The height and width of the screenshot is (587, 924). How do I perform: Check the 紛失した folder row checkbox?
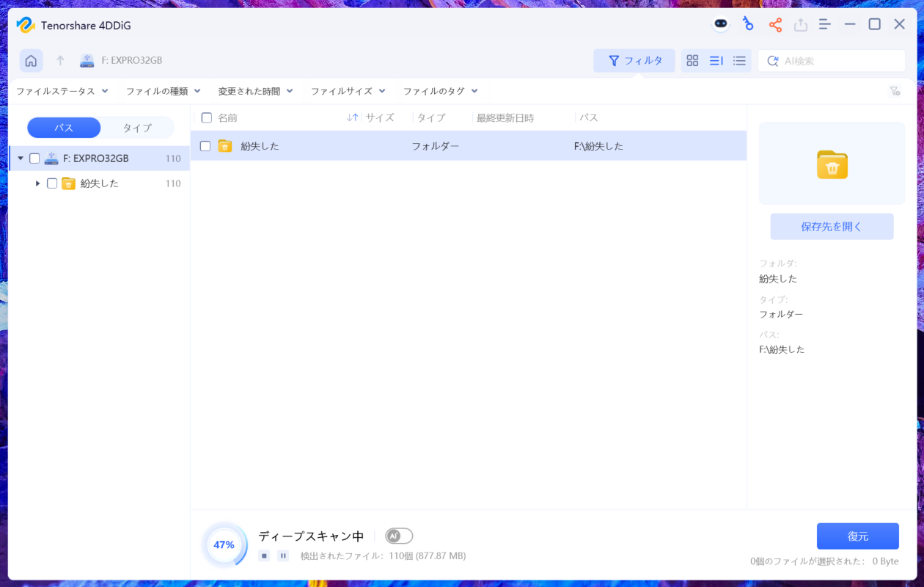coord(205,146)
